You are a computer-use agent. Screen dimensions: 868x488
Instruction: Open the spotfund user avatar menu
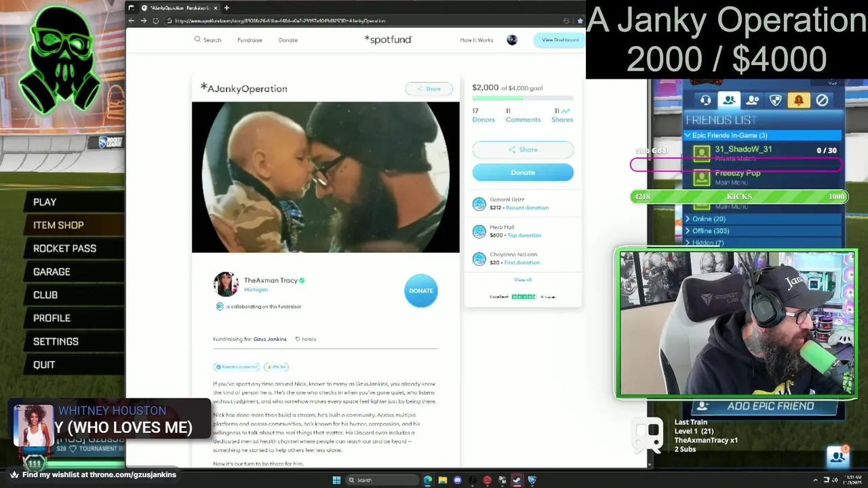point(512,40)
